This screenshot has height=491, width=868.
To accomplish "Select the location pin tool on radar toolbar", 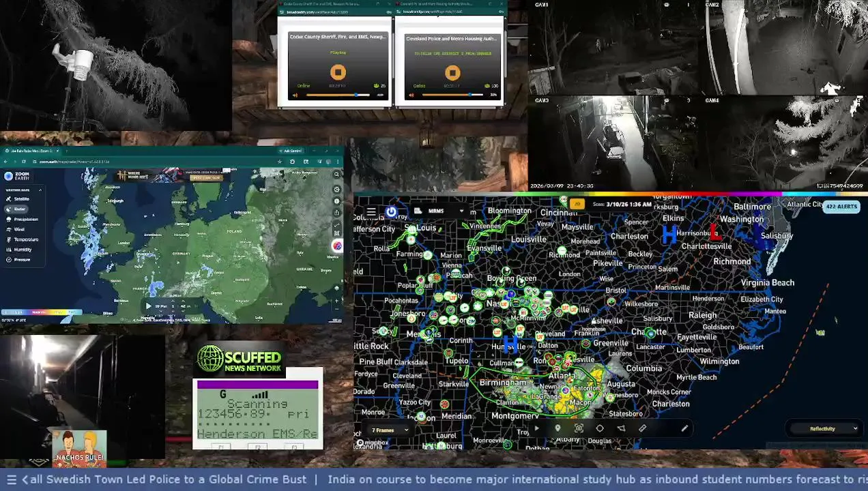I will (558, 429).
